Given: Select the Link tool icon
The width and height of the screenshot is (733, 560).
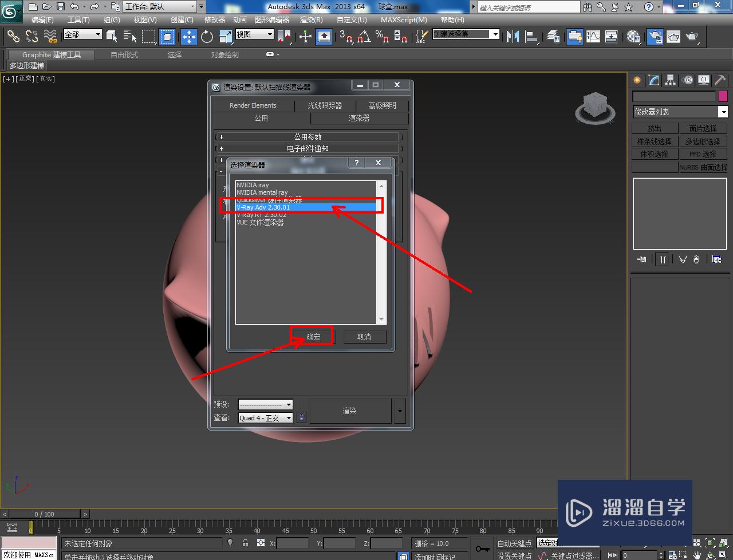Looking at the screenshot, I should (13, 37).
